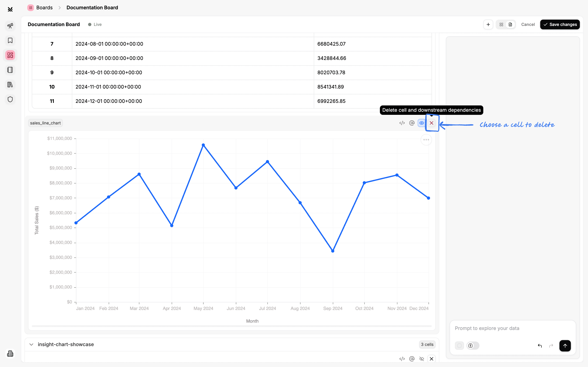Open the chart options ellipsis menu
The image size is (588, 367).
click(426, 140)
